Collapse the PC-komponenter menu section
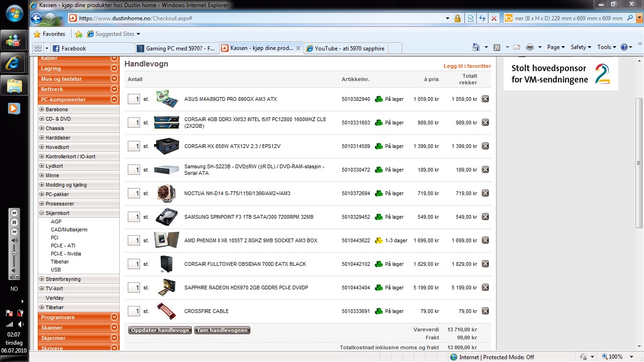Viewport: 644px width, 362px height. [114, 99]
